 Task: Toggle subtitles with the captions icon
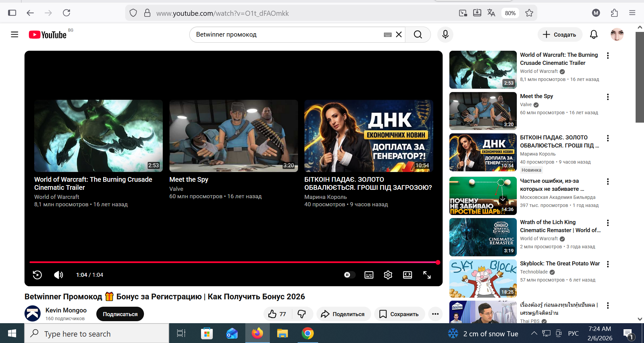[x=369, y=275]
